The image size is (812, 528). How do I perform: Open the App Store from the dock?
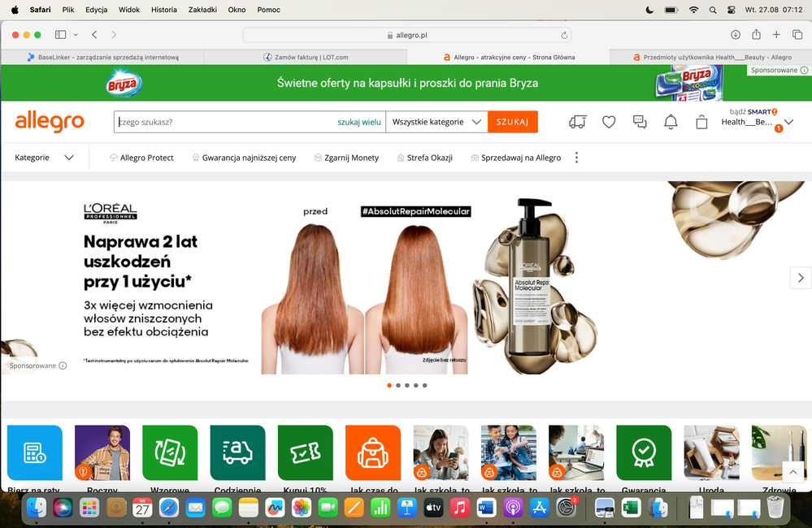point(539,509)
